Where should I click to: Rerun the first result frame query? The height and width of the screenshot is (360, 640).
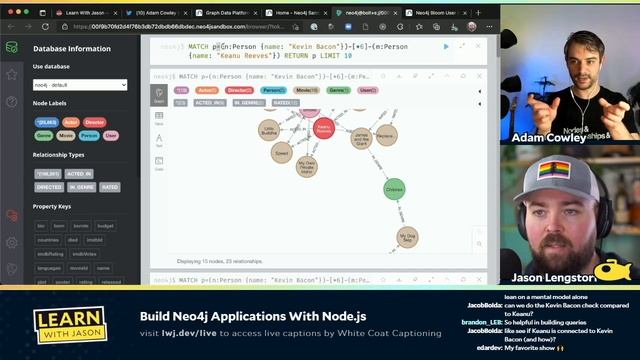[463, 76]
